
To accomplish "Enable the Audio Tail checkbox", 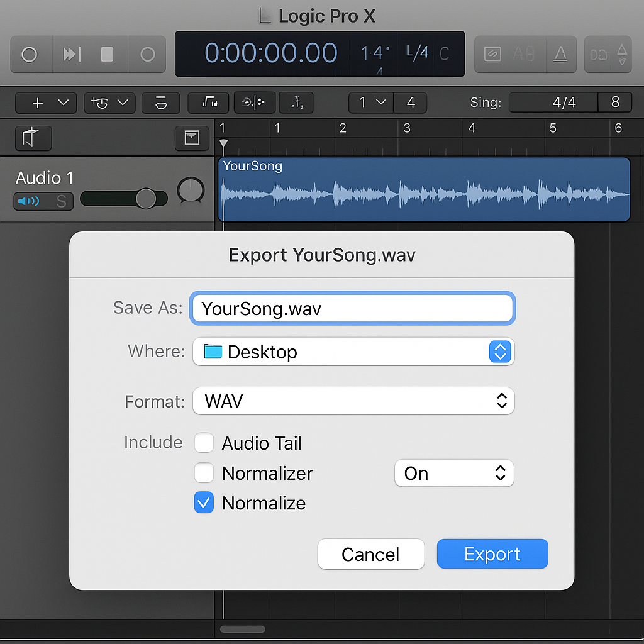I will [x=204, y=443].
